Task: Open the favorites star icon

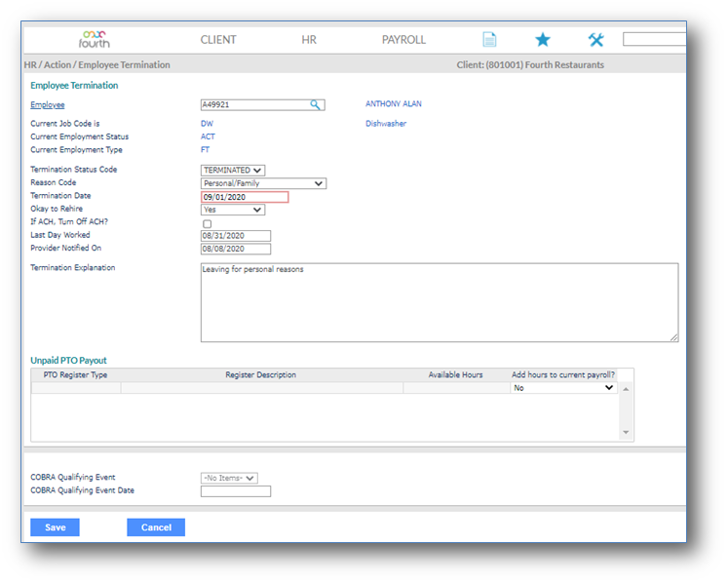Action: coord(543,40)
